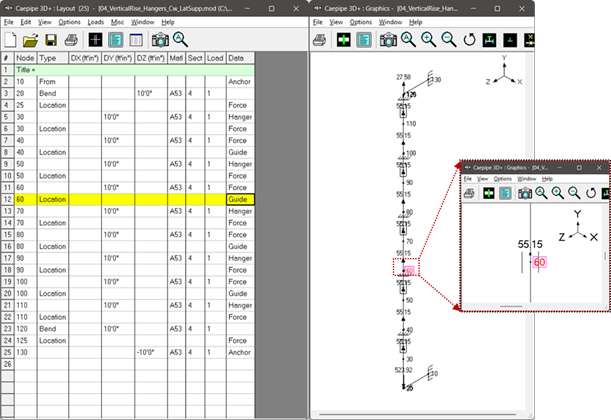Save the model using the floppy disk icon

52,40
